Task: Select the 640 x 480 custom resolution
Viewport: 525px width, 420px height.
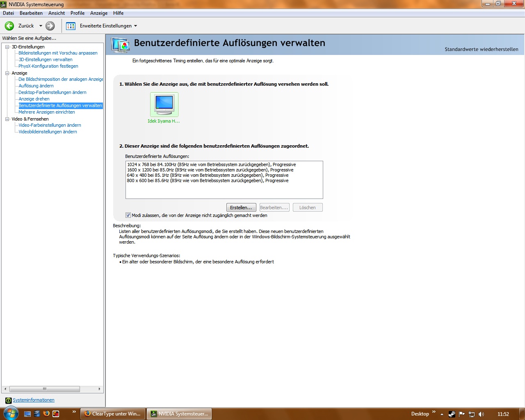Action: [208, 175]
